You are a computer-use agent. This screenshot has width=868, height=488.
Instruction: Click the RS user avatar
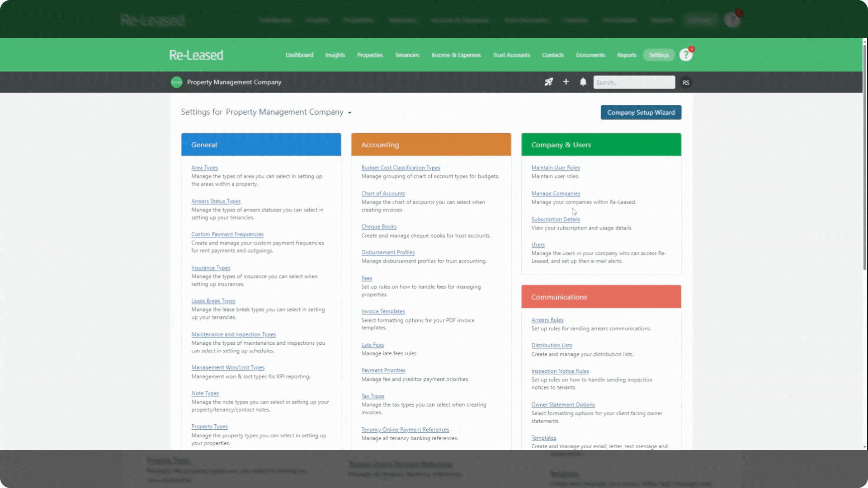(686, 82)
